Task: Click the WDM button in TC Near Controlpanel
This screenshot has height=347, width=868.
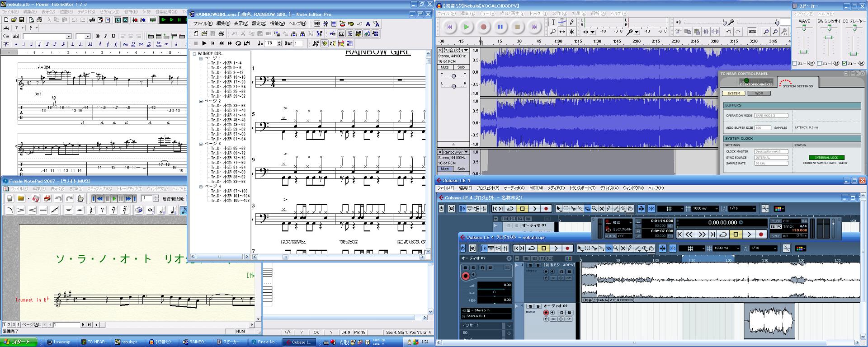Action: [x=759, y=94]
